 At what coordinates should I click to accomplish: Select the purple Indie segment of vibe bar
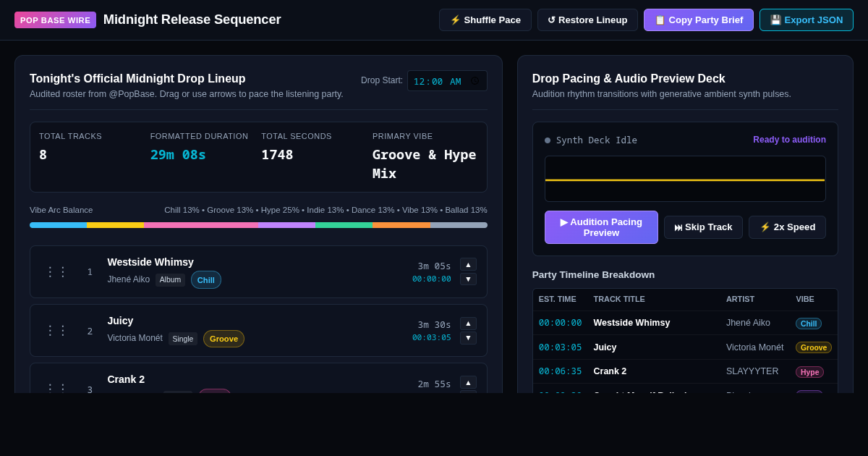(x=286, y=225)
